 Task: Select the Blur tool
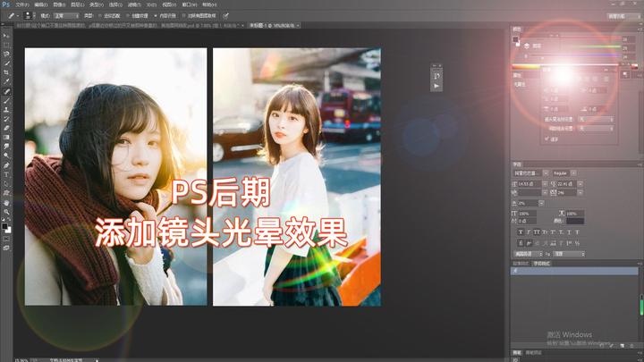(6, 147)
